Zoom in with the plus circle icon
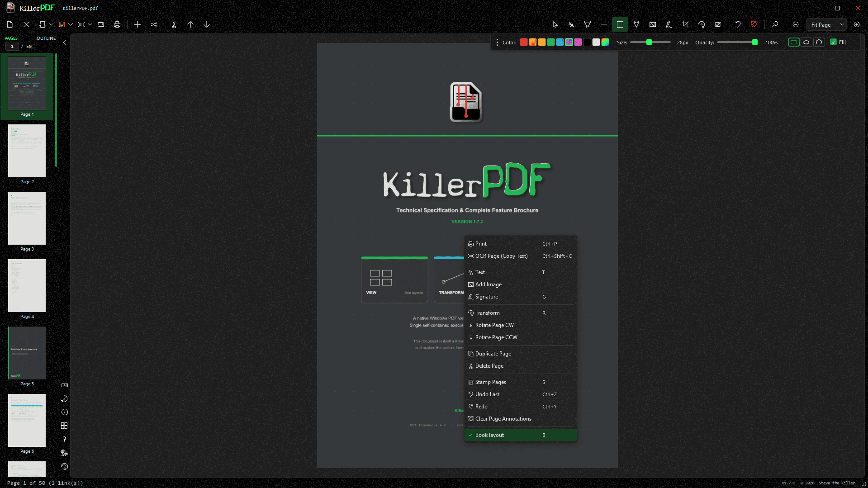 857,24
